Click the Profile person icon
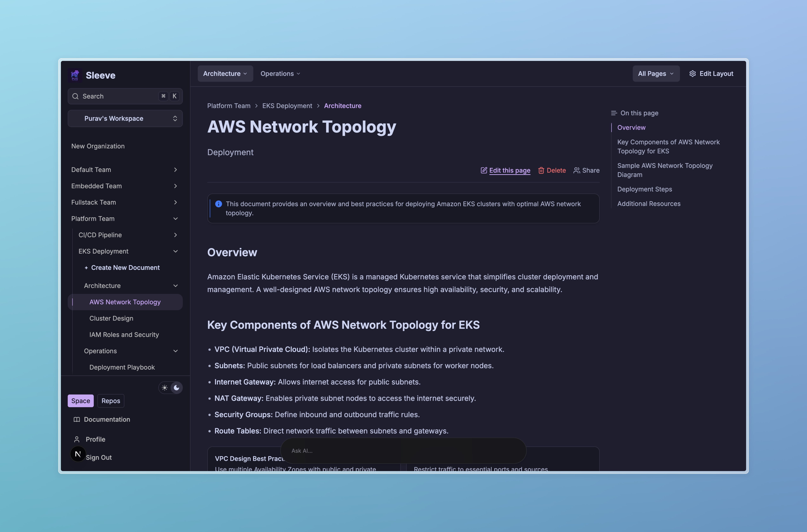Image resolution: width=807 pixels, height=532 pixels. (x=77, y=439)
